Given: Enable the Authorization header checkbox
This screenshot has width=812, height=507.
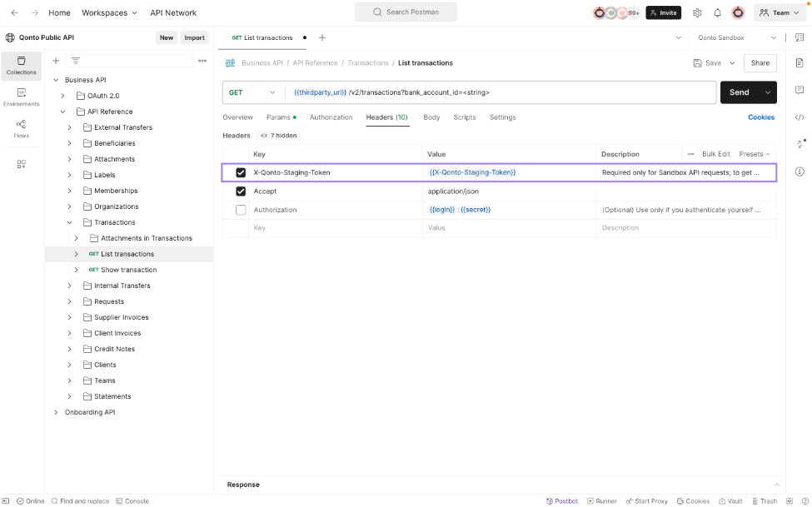Looking at the screenshot, I should click(241, 210).
